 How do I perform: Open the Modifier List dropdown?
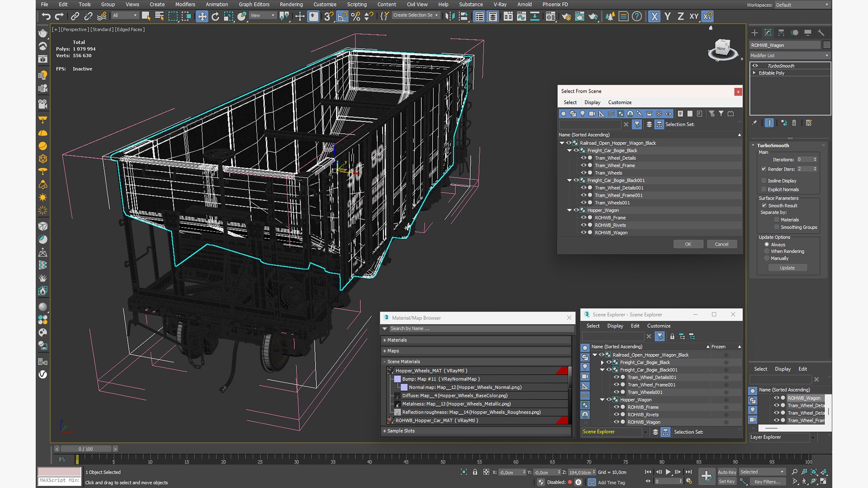790,56
